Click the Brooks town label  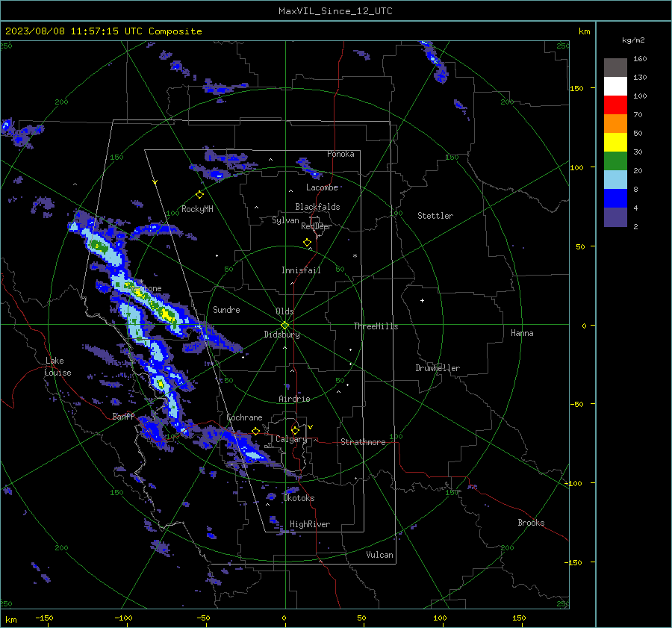(531, 523)
